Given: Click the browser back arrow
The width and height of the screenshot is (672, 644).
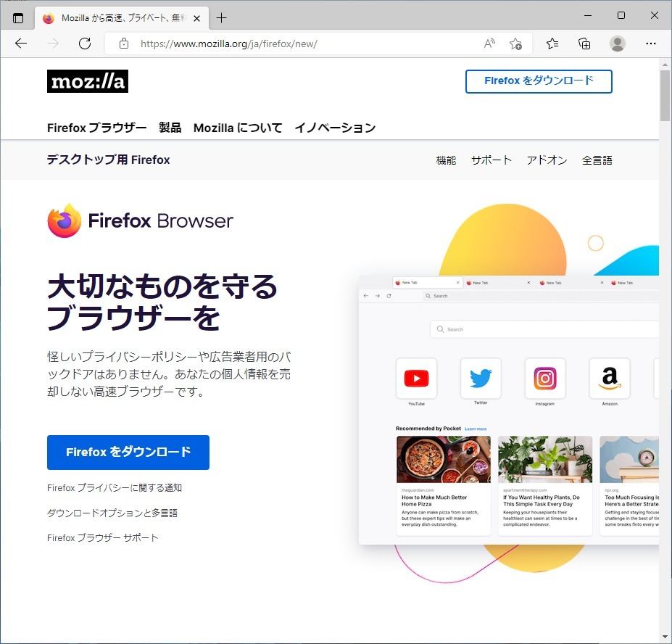Looking at the screenshot, I should point(20,44).
